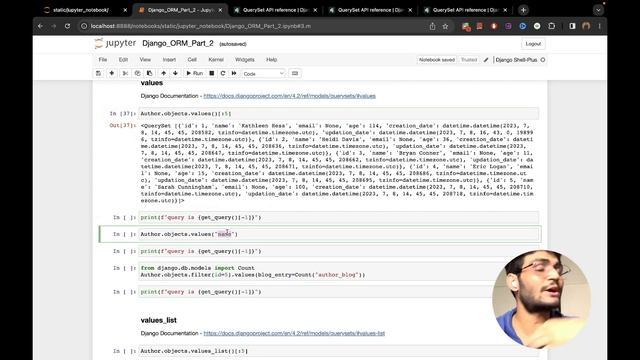
Task: Open the Cell menu
Action: coord(192,60)
